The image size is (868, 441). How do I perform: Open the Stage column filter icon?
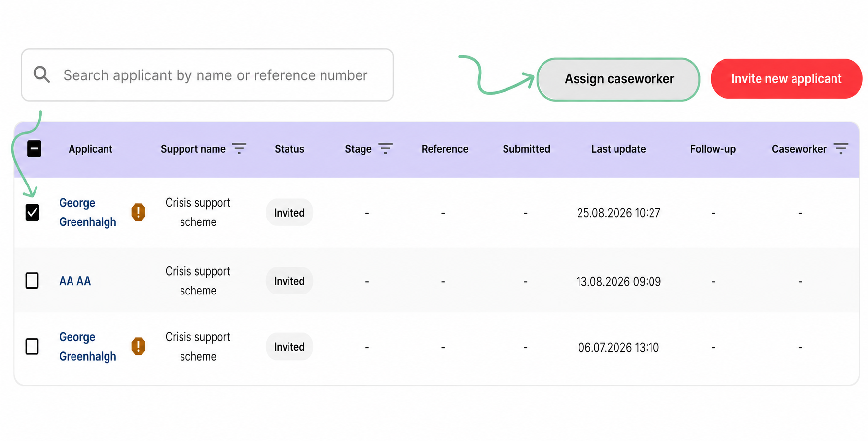(385, 148)
